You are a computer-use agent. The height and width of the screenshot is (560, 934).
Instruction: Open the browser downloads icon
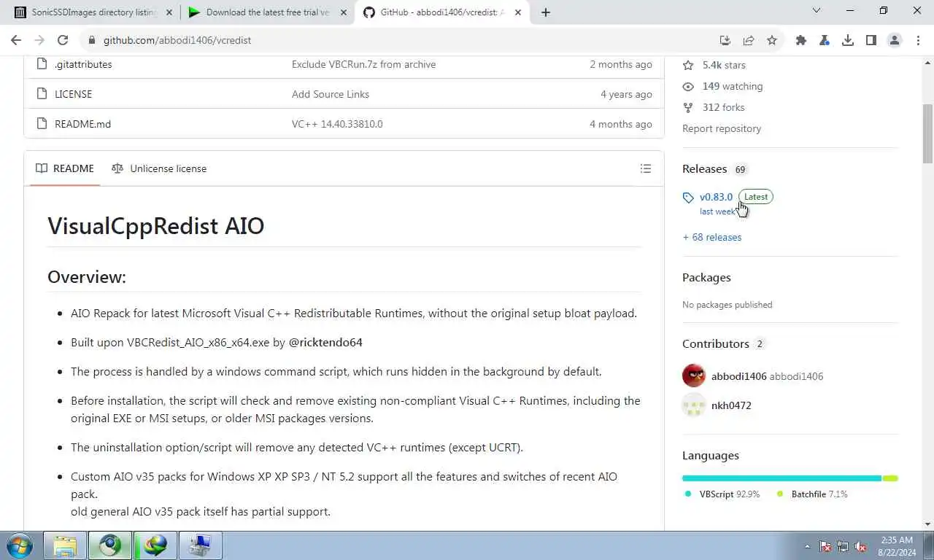pyautogui.click(x=848, y=40)
